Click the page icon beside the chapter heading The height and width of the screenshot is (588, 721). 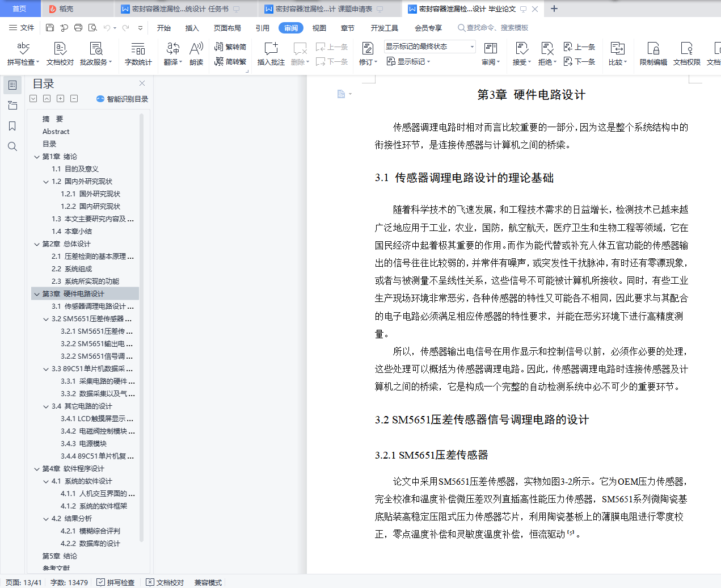tap(341, 94)
